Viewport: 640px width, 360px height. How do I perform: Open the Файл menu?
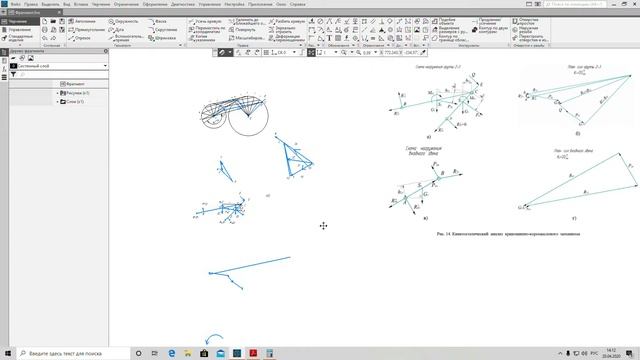(x=16, y=4)
